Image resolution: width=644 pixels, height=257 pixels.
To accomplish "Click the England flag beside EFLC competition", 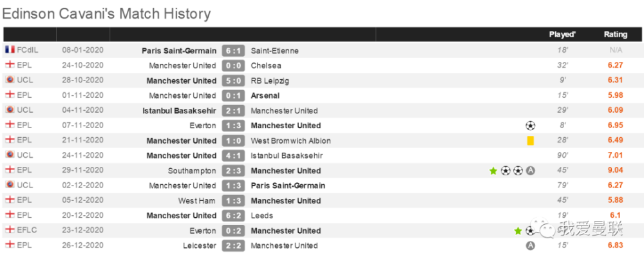I will pyautogui.click(x=10, y=231).
